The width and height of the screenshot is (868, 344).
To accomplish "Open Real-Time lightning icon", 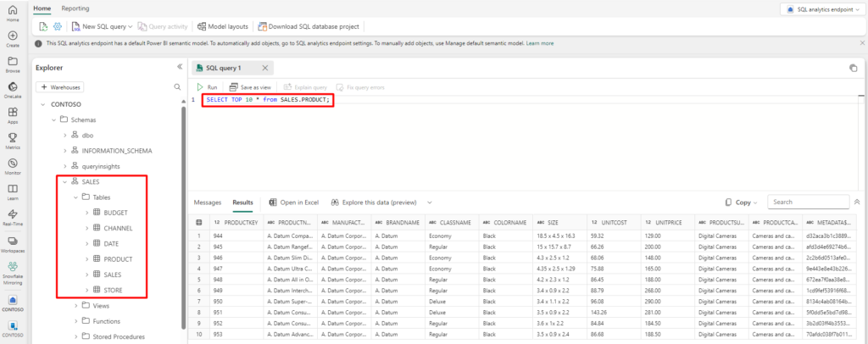I will (x=12, y=218).
